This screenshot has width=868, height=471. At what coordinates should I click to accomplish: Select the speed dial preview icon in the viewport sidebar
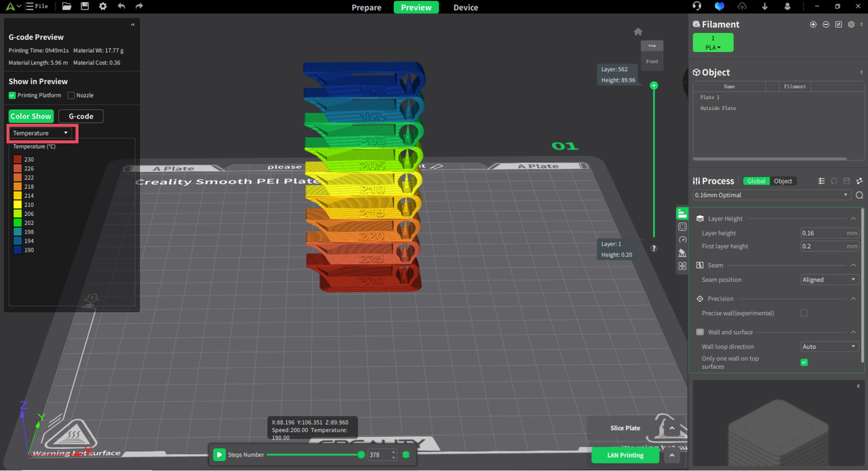(x=682, y=239)
